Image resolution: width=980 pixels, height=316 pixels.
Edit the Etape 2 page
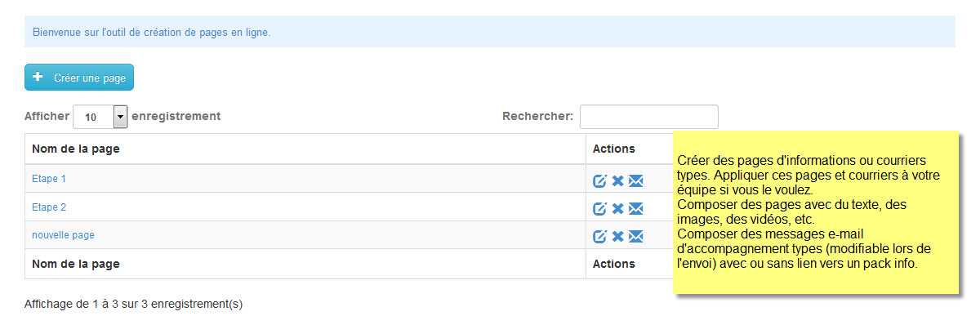pyautogui.click(x=600, y=208)
